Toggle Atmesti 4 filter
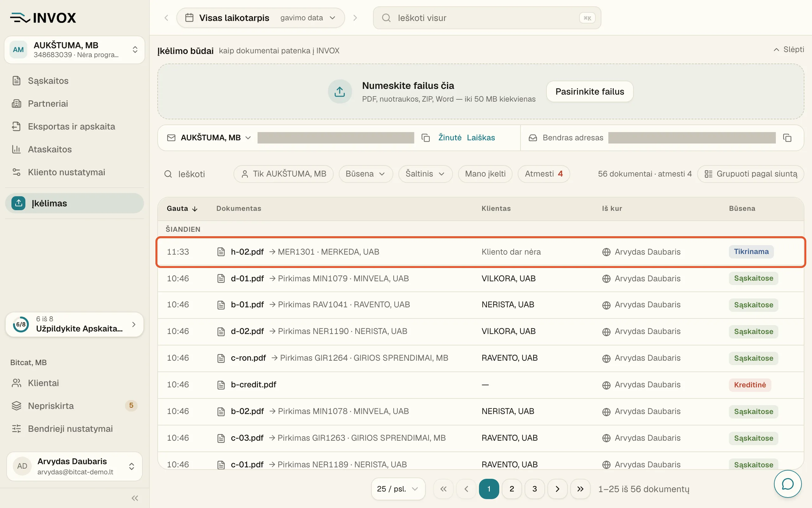The image size is (812, 508). click(x=544, y=174)
